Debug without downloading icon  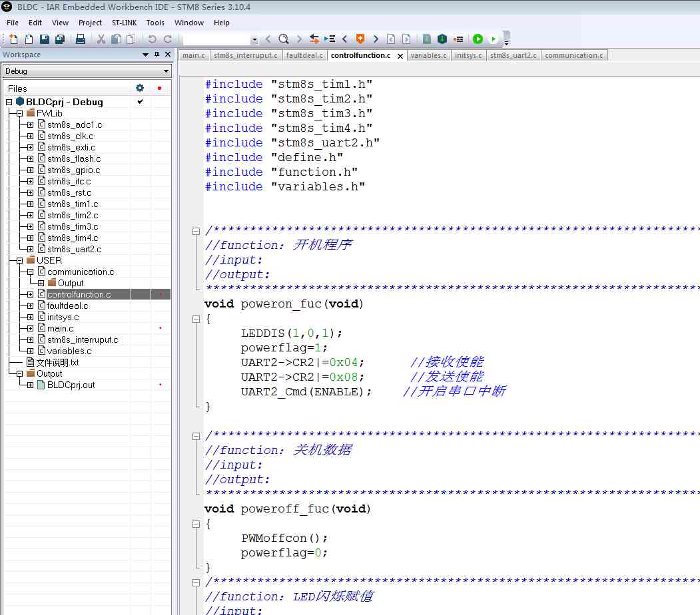point(494,39)
